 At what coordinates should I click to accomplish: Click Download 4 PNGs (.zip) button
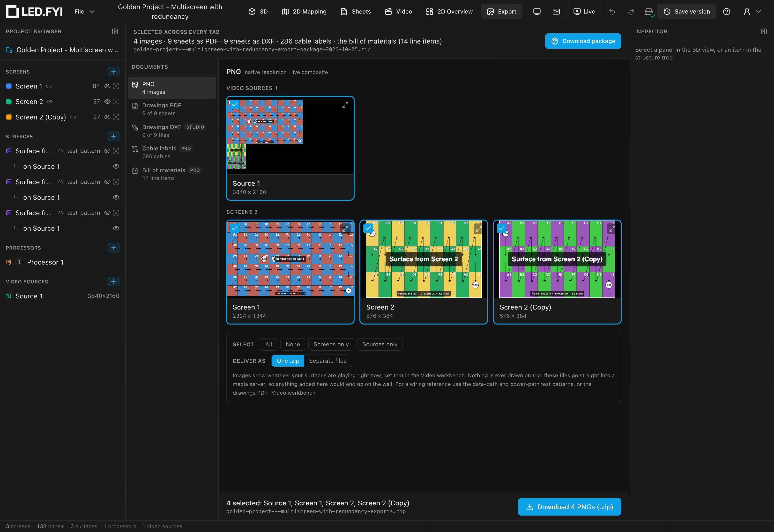(569, 507)
